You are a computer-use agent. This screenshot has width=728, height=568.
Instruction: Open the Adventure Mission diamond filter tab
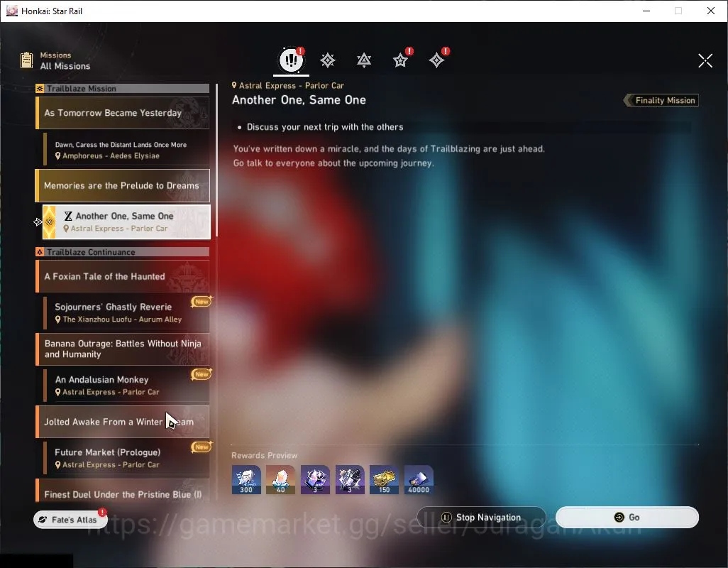pos(437,60)
